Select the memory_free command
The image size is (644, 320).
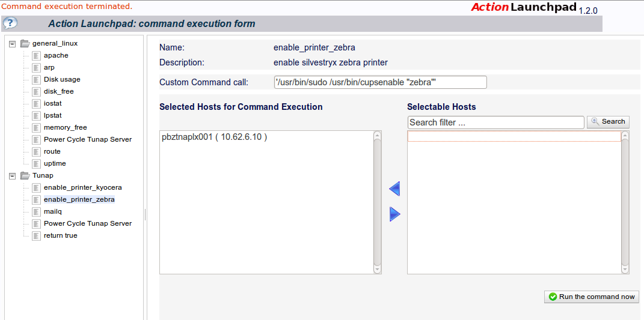click(x=66, y=128)
